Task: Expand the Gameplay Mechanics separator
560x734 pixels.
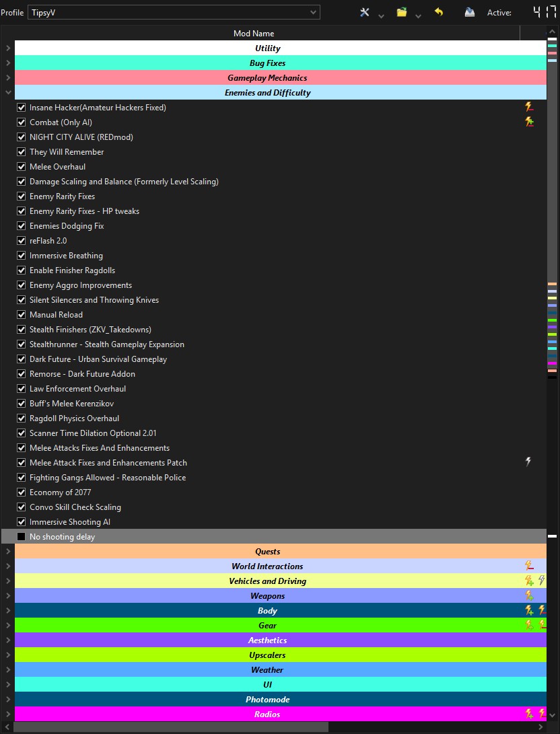Action: coord(8,78)
